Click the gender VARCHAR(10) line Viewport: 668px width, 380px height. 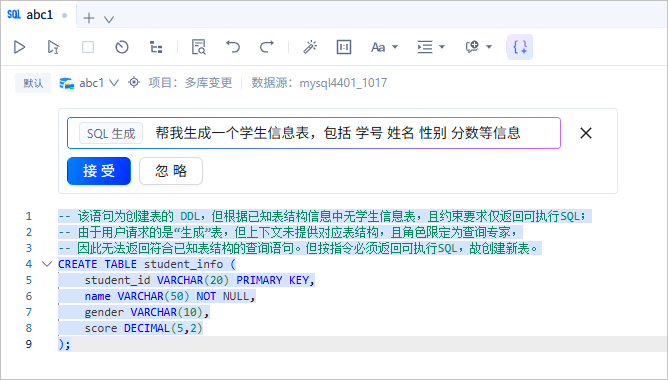point(147,312)
